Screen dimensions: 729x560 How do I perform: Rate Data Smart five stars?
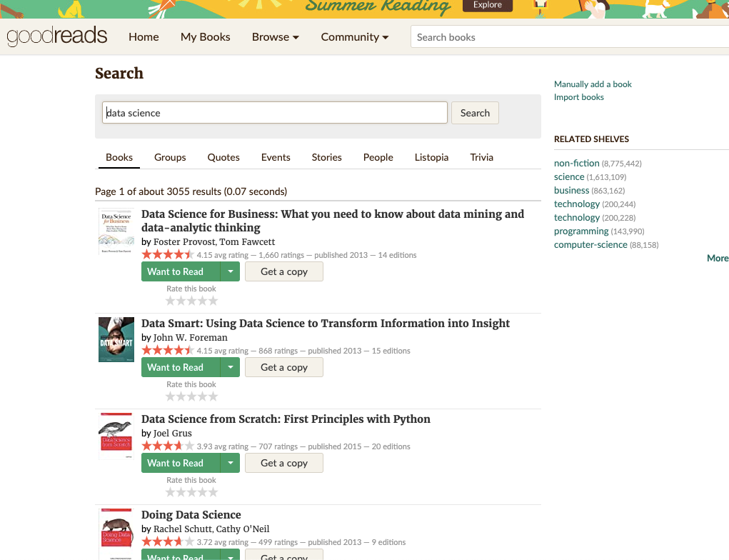213,396
